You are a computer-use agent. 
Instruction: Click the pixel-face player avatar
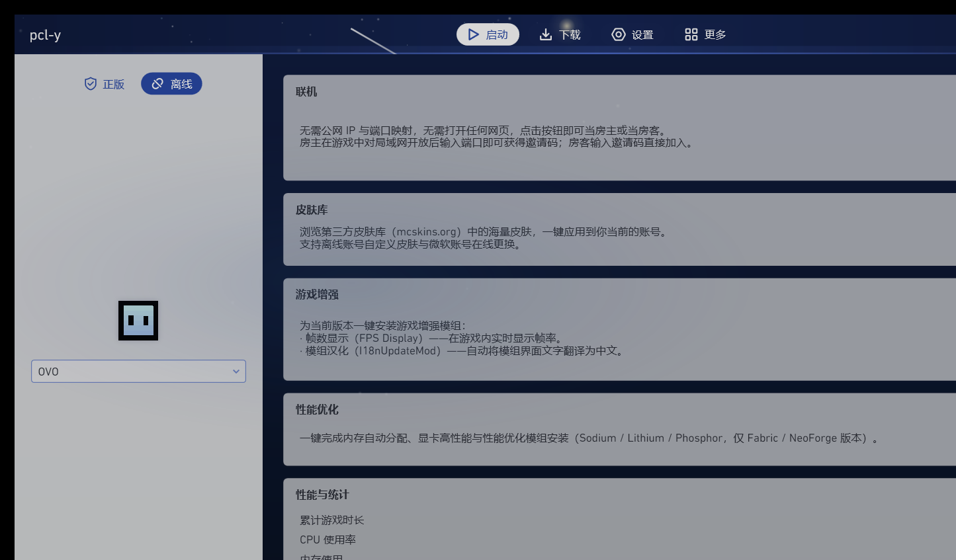pos(138,321)
